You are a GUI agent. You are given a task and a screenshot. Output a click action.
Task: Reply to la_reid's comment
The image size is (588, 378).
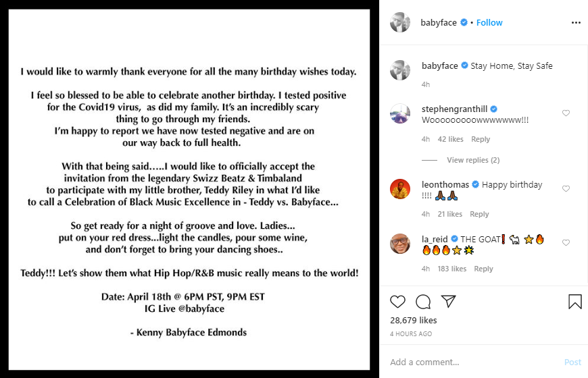[x=483, y=269]
